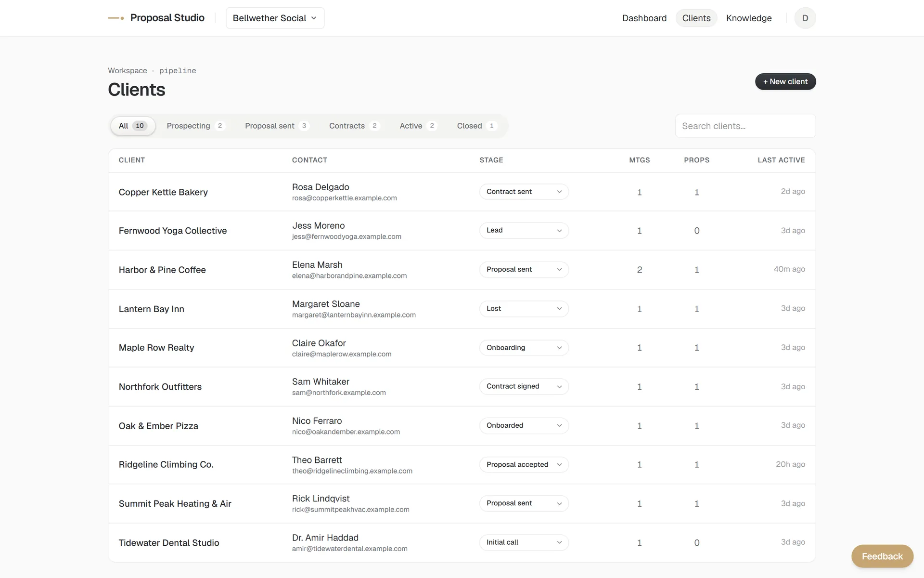The image size is (924, 578).
Task: Click the 20h ago last active value
Action: (790, 464)
